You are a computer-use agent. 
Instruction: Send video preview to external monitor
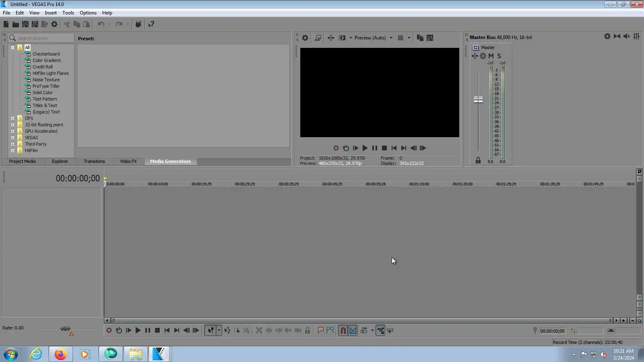pos(318,38)
